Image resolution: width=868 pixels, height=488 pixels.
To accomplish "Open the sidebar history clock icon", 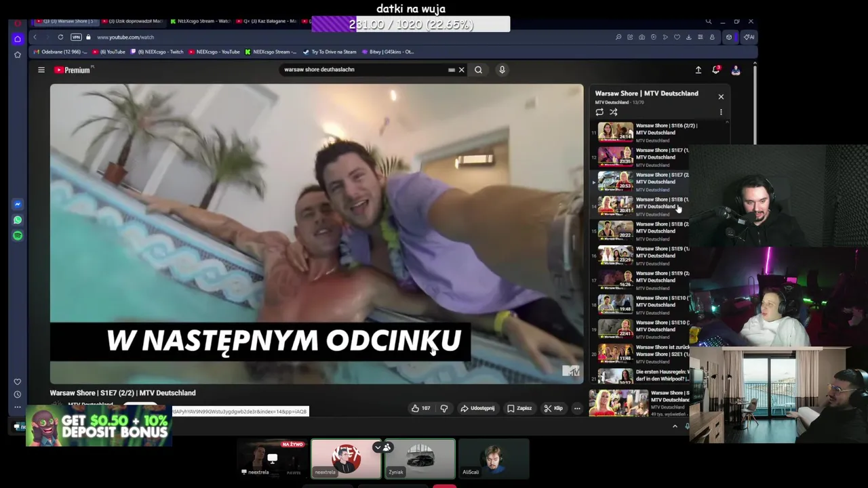I will (x=18, y=394).
